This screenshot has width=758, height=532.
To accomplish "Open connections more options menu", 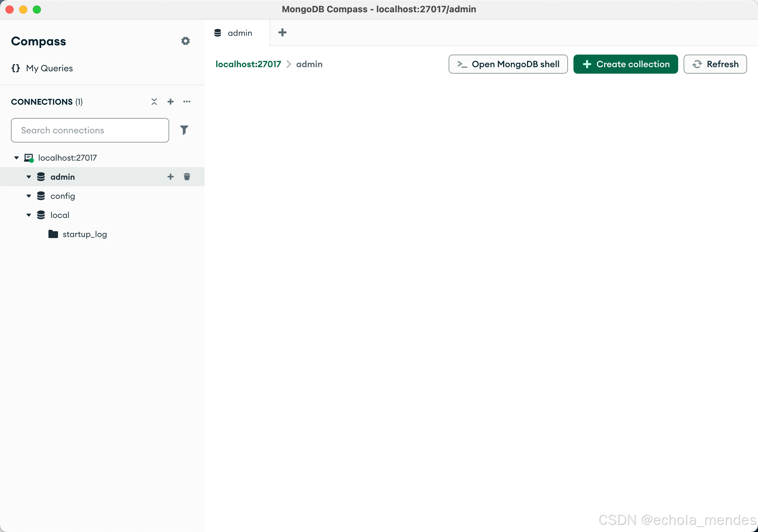I will tap(187, 102).
